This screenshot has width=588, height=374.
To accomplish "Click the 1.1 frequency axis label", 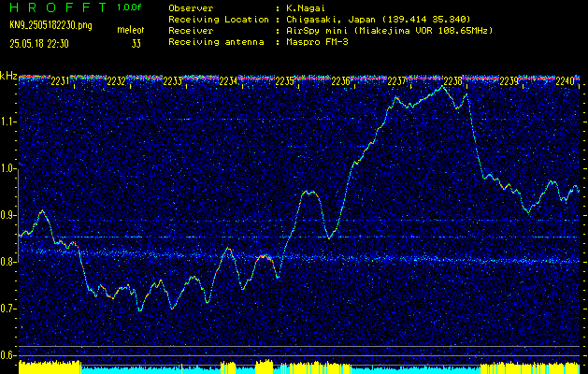I will [8, 122].
